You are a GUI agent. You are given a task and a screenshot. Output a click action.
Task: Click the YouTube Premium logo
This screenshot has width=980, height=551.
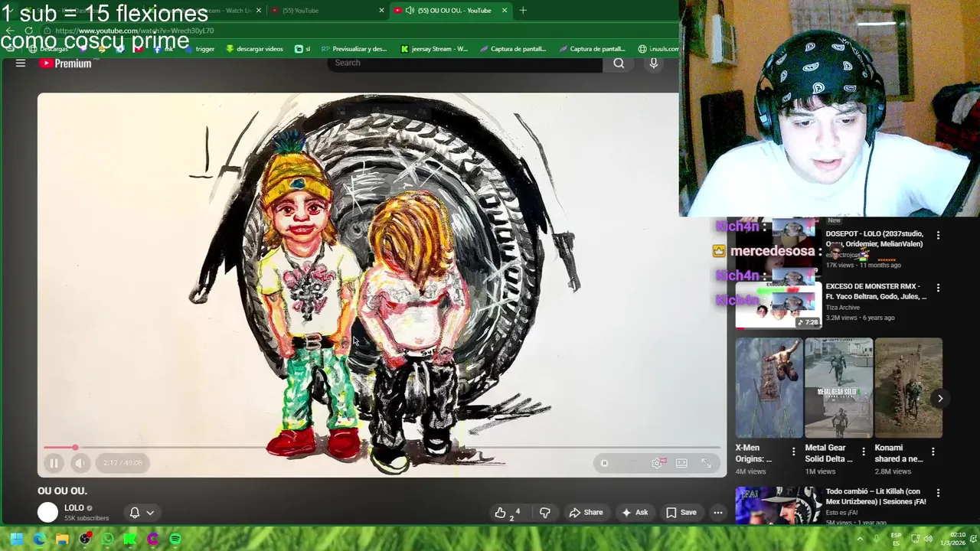[x=66, y=64]
